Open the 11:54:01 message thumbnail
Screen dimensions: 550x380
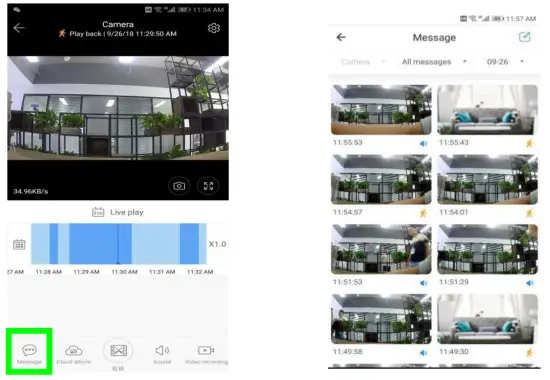[488, 179]
